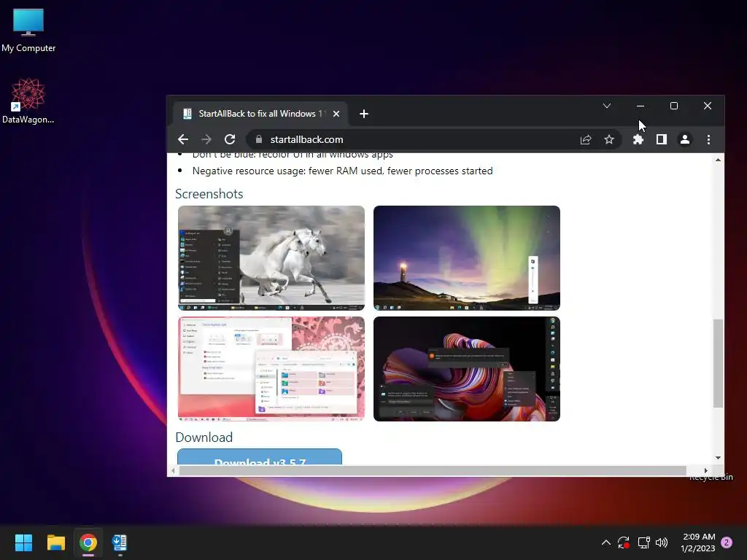Screen dimensions: 747x560
Task: Open File Explorer from taskbar
Action: pos(55,542)
